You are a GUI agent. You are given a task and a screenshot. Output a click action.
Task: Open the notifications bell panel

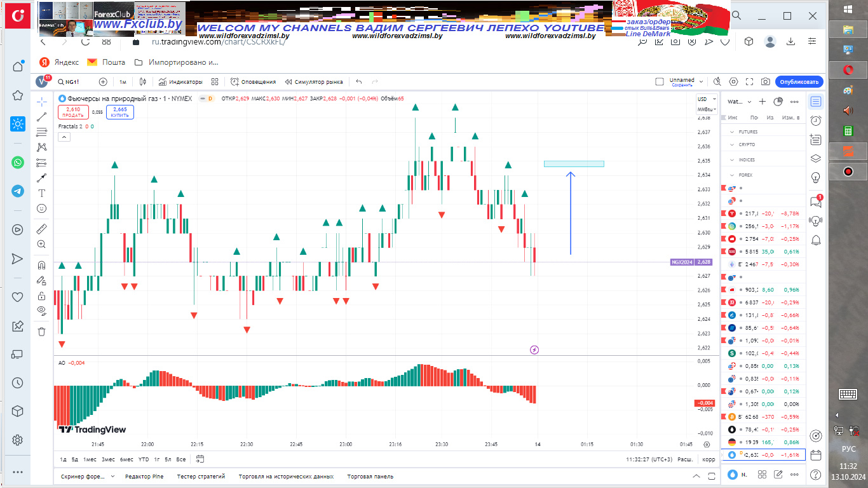816,240
